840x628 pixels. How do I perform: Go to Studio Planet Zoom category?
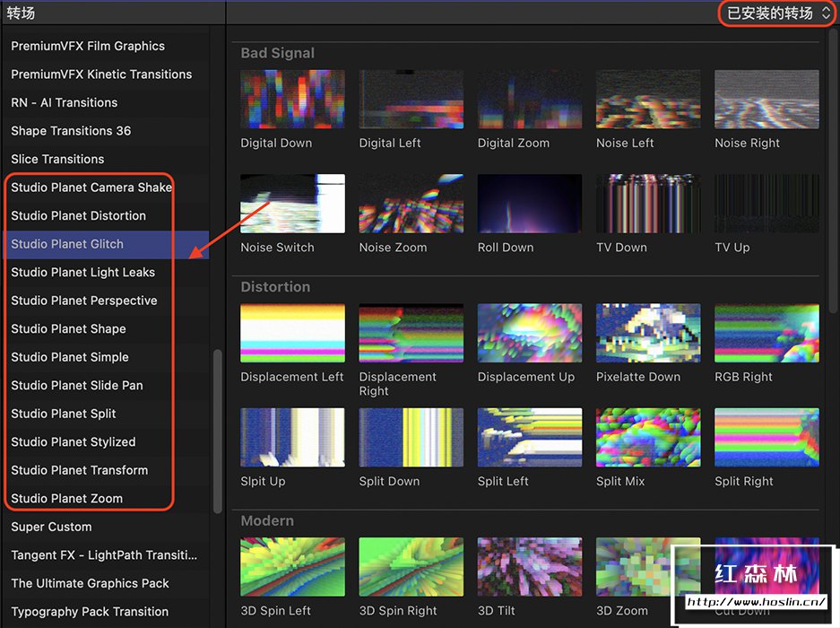[x=67, y=498]
